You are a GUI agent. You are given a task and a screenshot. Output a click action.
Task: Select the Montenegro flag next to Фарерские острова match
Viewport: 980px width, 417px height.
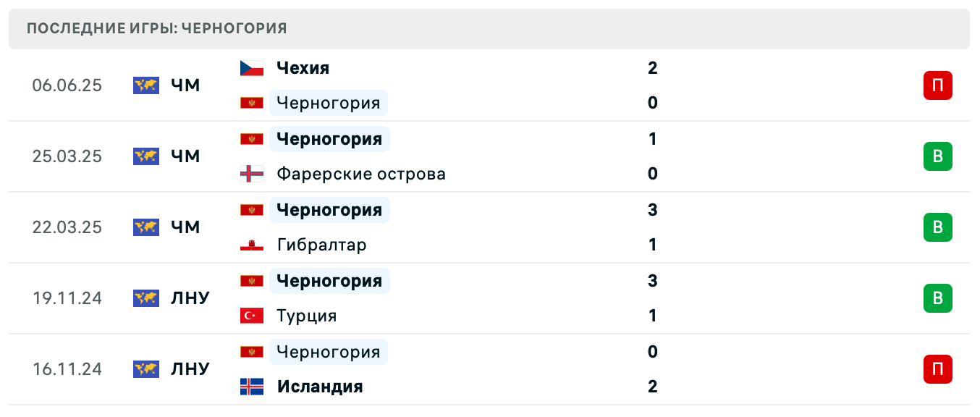(x=252, y=138)
